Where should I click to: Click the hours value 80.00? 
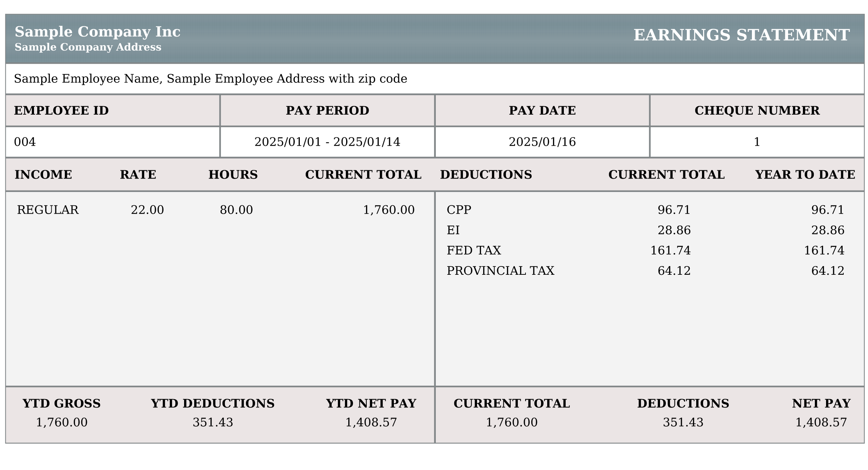tap(236, 210)
